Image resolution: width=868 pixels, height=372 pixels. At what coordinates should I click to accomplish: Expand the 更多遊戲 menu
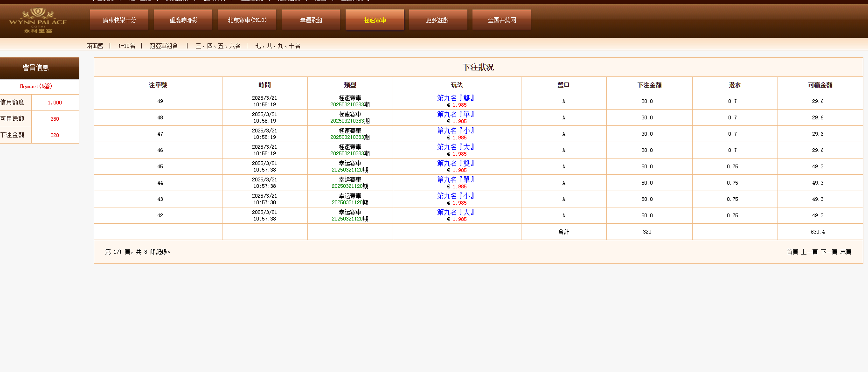coord(437,20)
